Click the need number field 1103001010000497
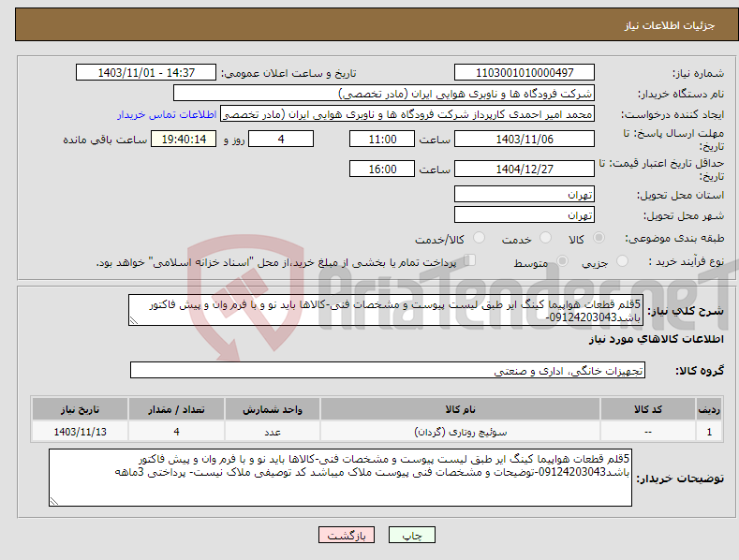 (x=525, y=73)
